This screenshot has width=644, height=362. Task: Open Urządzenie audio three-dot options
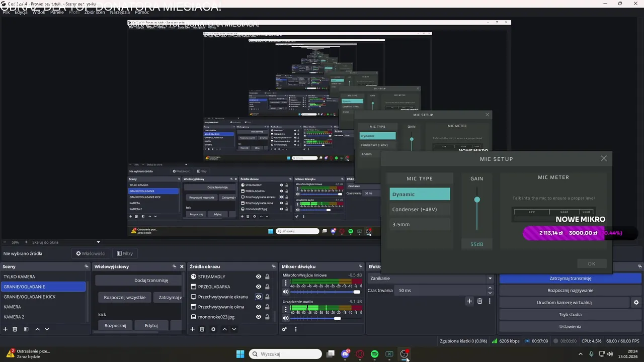286,309
